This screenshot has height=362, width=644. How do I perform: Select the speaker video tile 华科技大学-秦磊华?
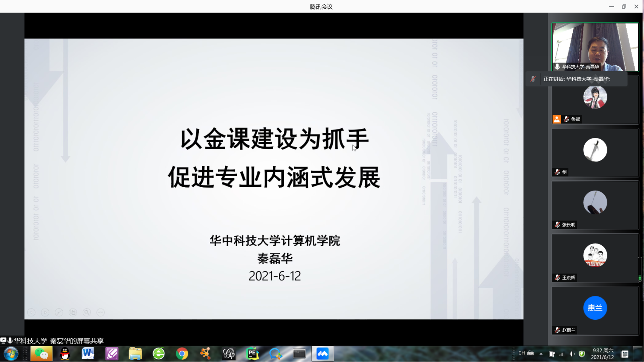coord(595,47)
